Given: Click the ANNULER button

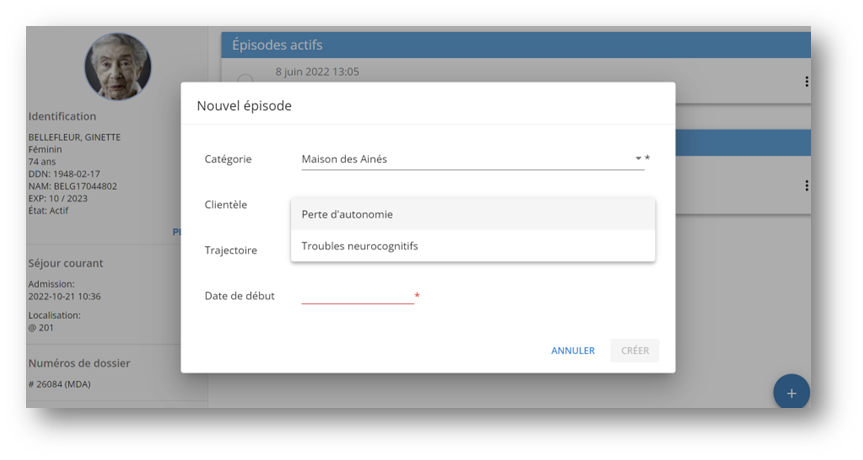Looking at the screenshot, I should coord(572,351).
